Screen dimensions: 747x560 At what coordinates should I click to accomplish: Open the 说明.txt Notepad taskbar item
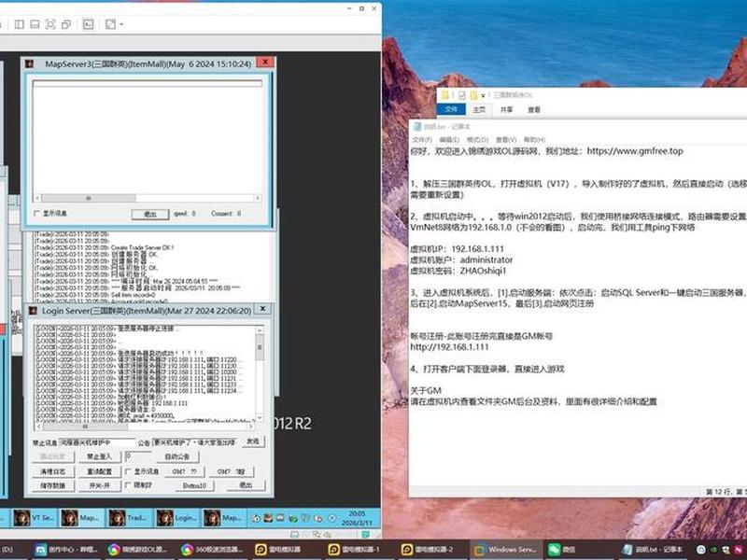[x=653, y=550]
